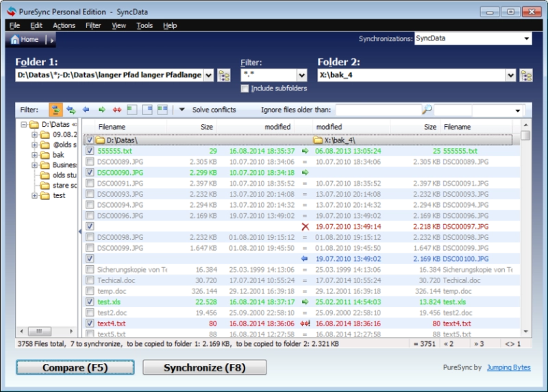This screenshot has width=548, height=392.
Task: Click the red conflict arrows for text4.txt
Action: point(305,323)
